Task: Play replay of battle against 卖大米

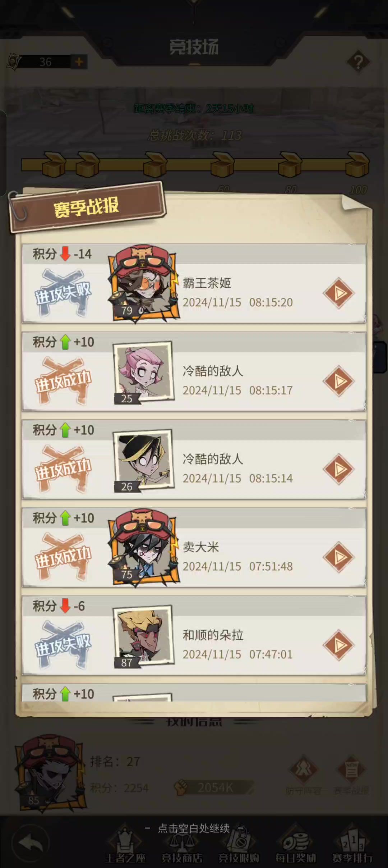Action: 339,557
